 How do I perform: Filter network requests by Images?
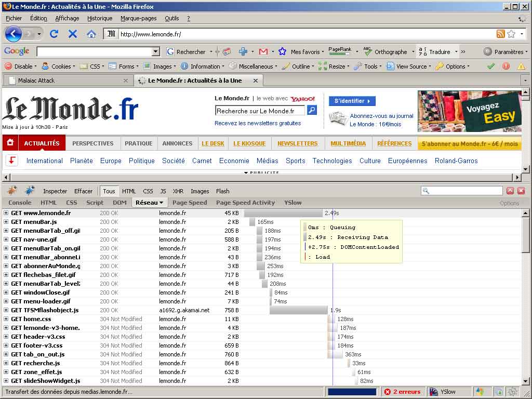[200, 191]
